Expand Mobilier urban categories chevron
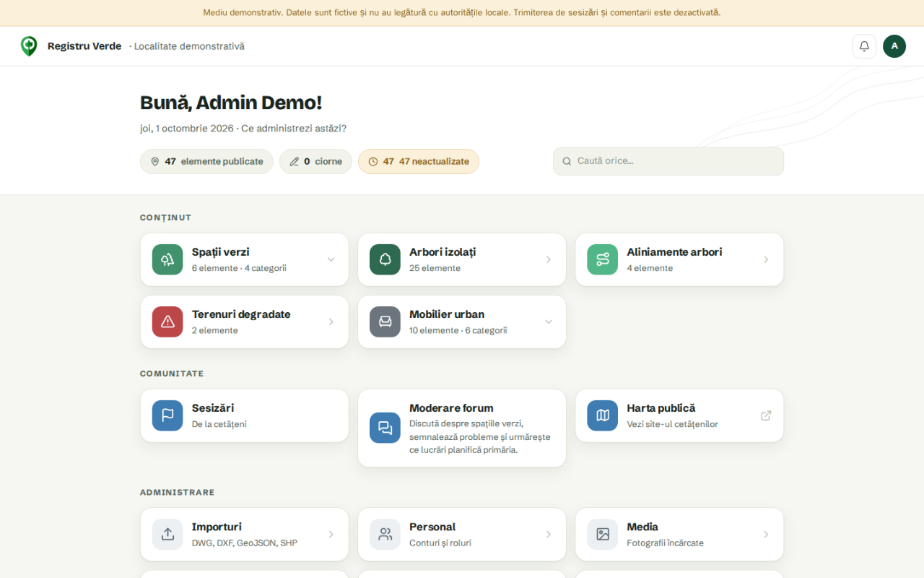Image resolution: width=924 pixels, height=578 pixels. tap(548, 322)
